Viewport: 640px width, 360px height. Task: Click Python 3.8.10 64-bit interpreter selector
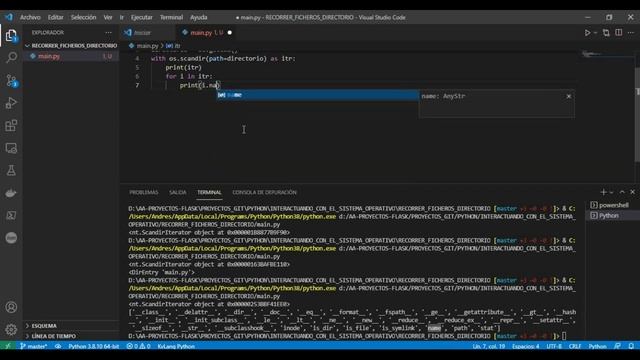pos(93,346)
